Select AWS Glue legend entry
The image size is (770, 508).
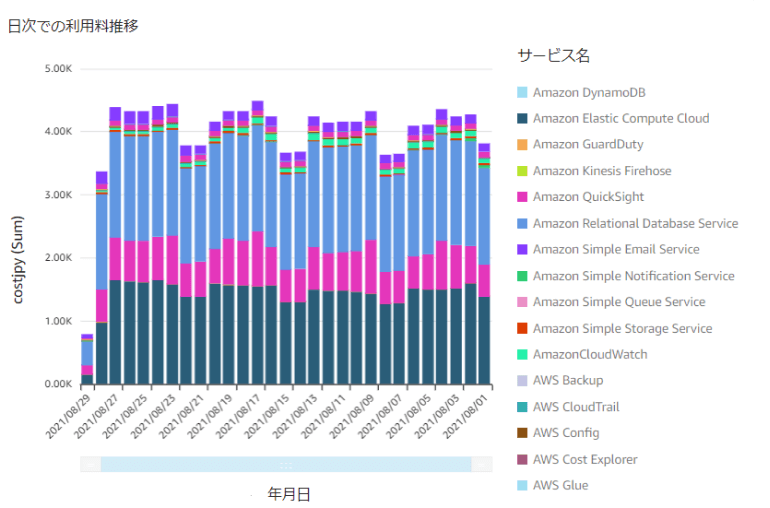560,485
